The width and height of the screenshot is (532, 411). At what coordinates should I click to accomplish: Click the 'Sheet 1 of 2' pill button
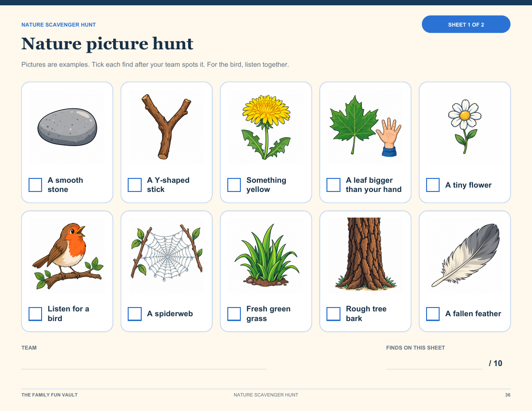pyautogui.click(x=466, y=24)
